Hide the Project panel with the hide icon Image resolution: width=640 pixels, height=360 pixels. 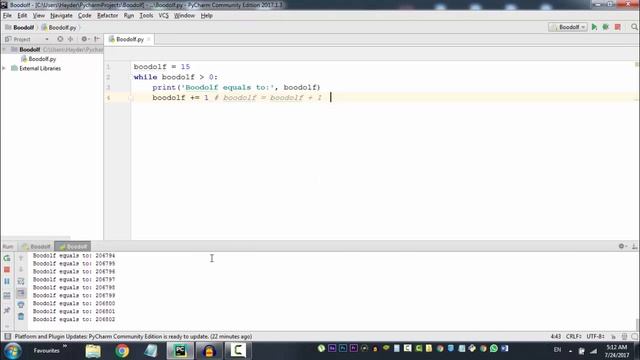pyautogui.click(x=97, y=39)
